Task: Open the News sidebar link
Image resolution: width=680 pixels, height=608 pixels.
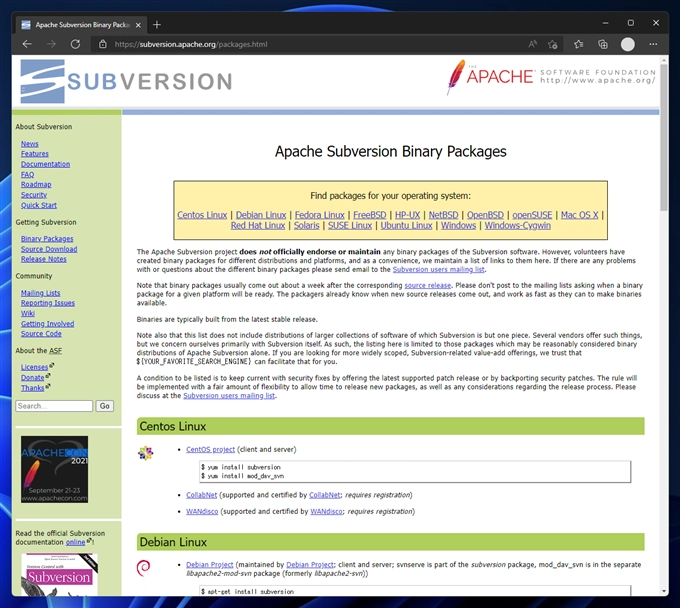Action: coord(29,144)
